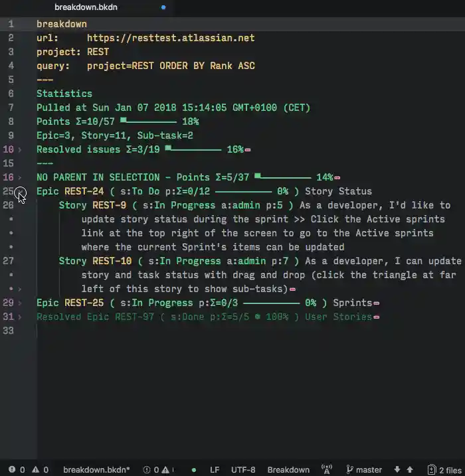Click the circled info icon left of LF
This screenshot has height=476, width=465.
[147, 469]
